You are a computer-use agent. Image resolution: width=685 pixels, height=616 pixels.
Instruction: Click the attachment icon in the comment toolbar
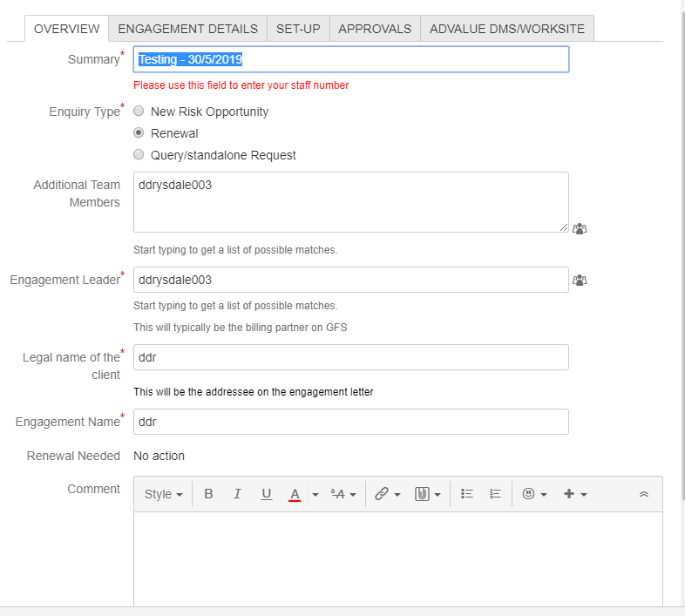[x=422, y=494]
